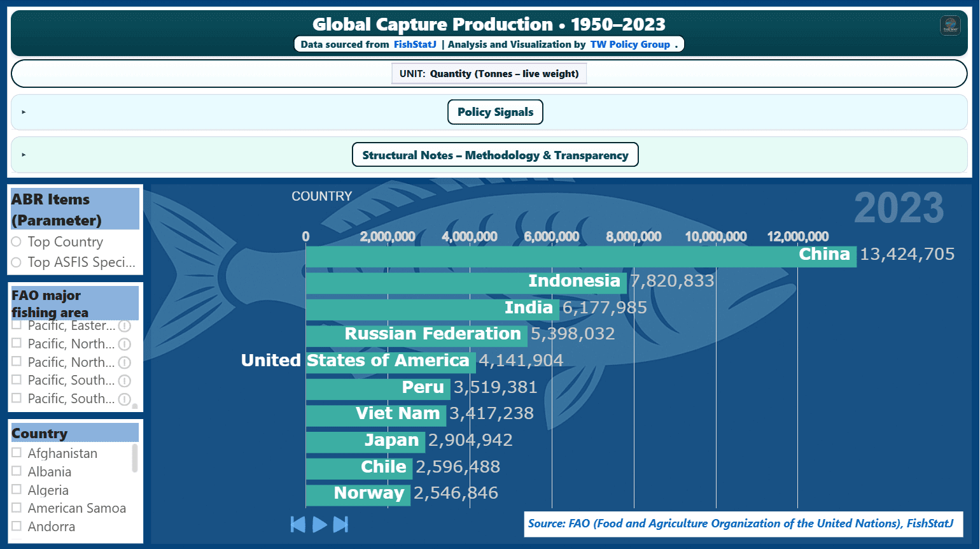Click the China bar in the chart
The image size is (980, 549).
pos(573,255)
